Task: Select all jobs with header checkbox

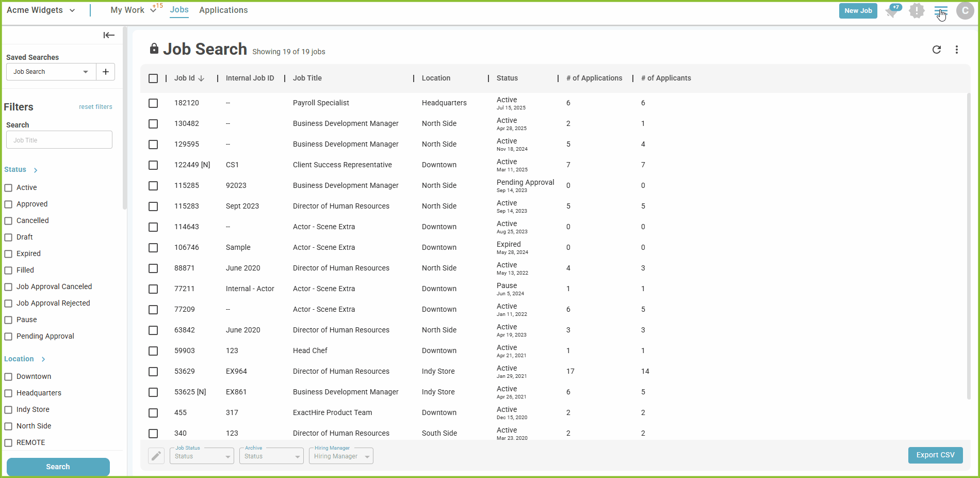Action: click(x=153, y=78)
